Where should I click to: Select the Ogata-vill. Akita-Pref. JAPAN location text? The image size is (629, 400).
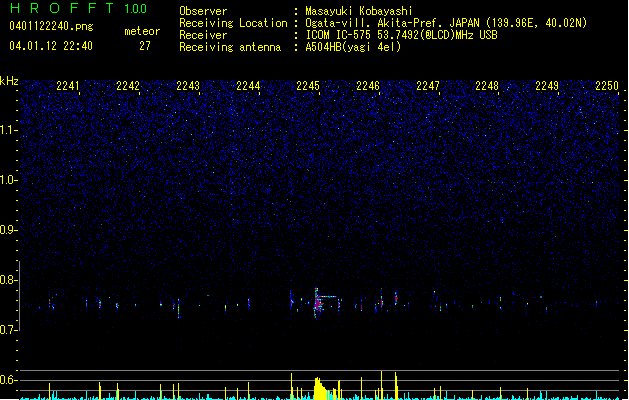click(x=446, y=23)
